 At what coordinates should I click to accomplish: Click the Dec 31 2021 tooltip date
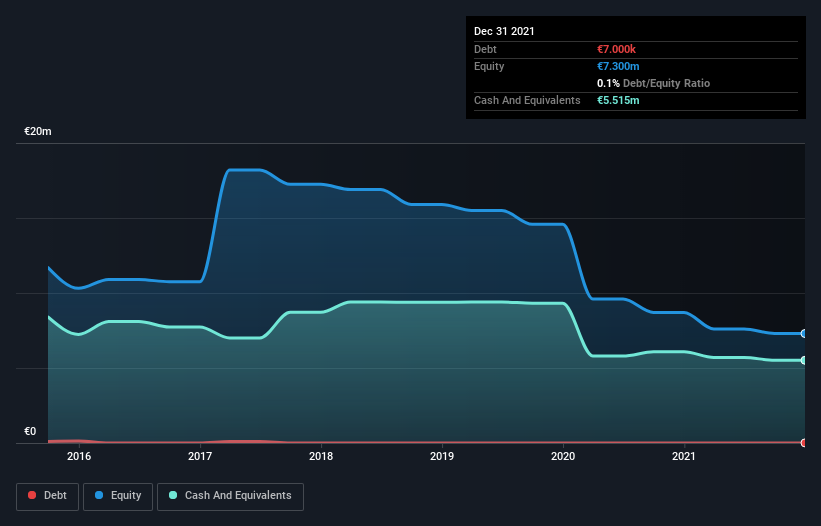pos(504,31)
